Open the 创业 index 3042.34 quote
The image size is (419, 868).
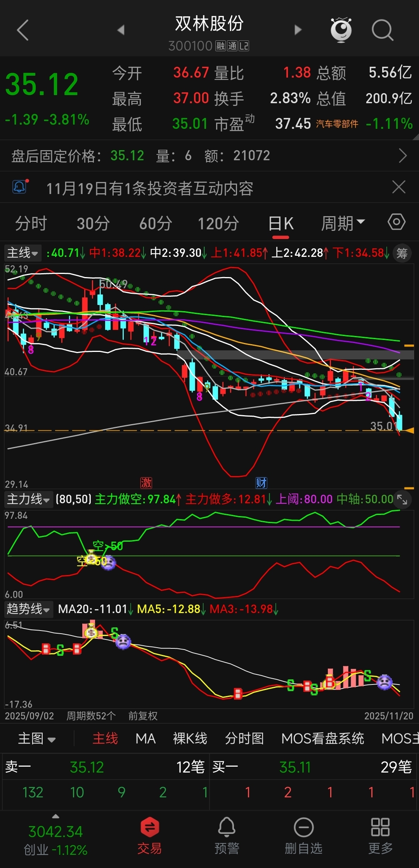(x=55, y=832)
